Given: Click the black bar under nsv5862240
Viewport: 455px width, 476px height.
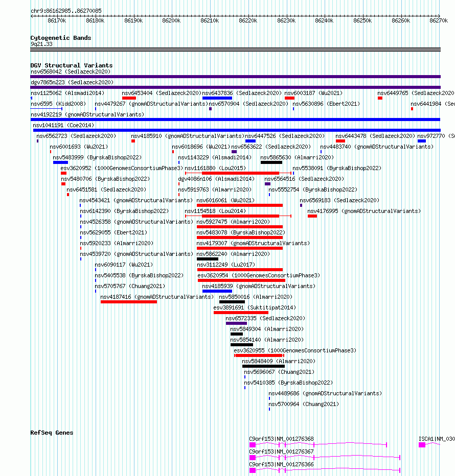Looking at the screenshot, I should click(x=207, y=259).
